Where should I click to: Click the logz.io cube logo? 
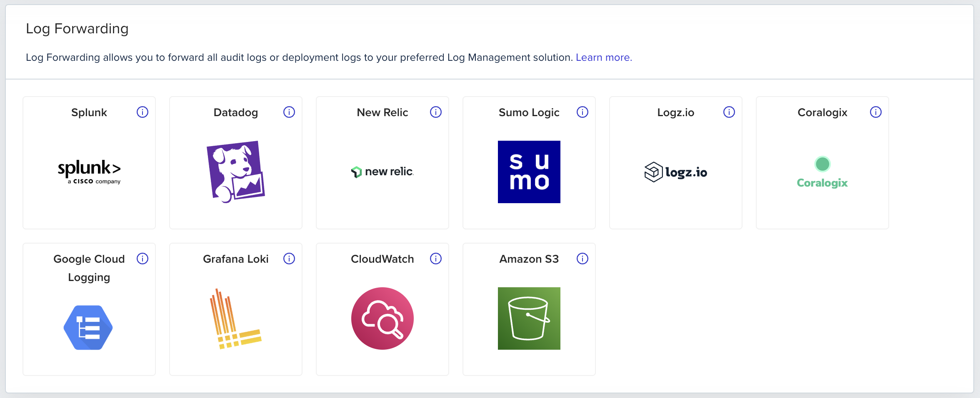(676, 172)
